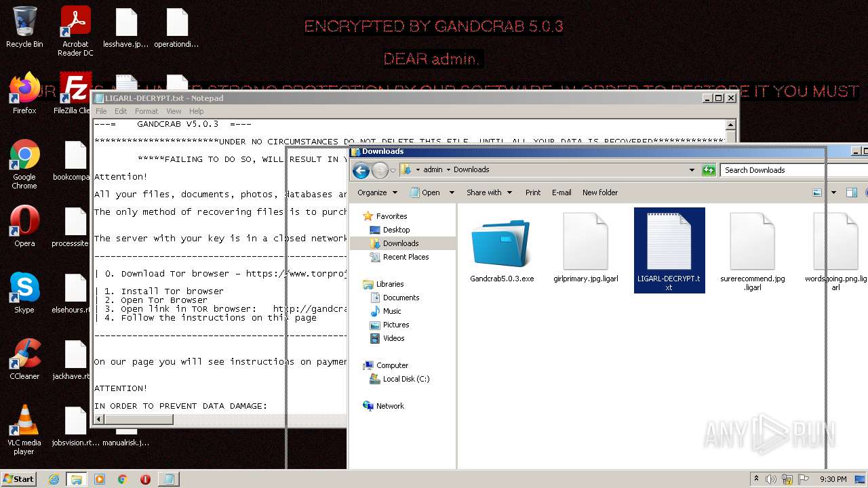
Task: Launch Opera desktop shortcut
Action: 24,226
